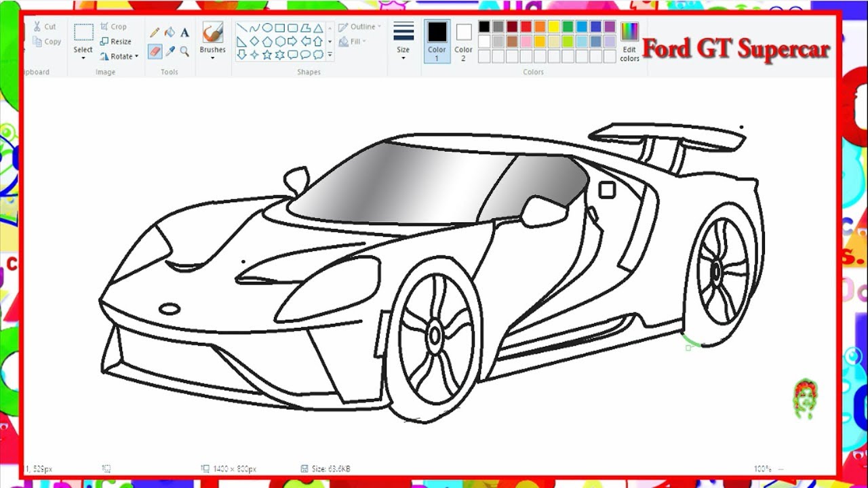The width and height of the screenshot is (868, 488).
Task: Select the Pencil tool
Action: pos(154,31)
